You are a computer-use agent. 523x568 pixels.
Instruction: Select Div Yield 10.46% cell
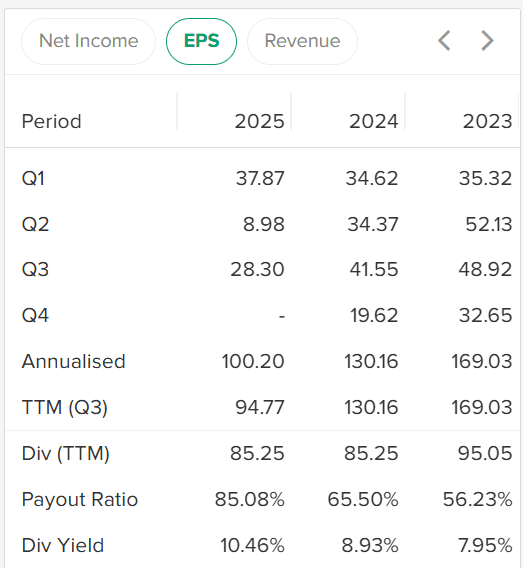(x=252, y=546)
